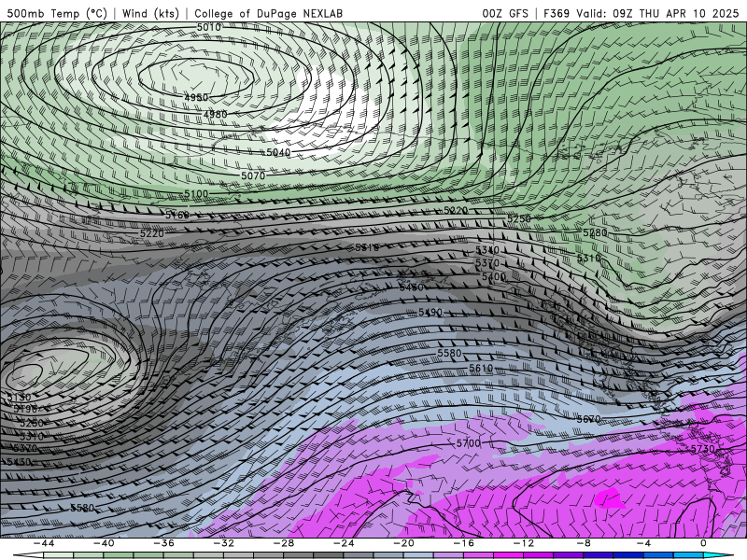747x560 pixels.
Task: Click the 5010 contour label
Action: pyautogui.click(x=208, y=28)
